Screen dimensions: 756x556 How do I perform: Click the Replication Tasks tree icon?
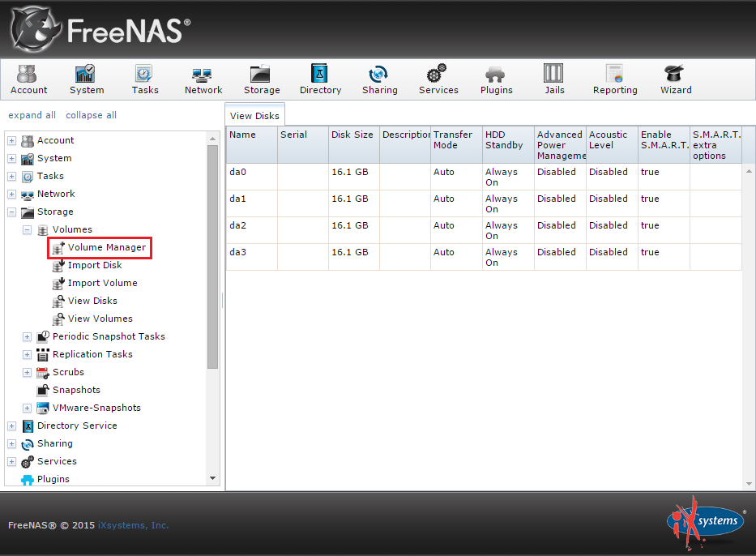tap(43, 354)
